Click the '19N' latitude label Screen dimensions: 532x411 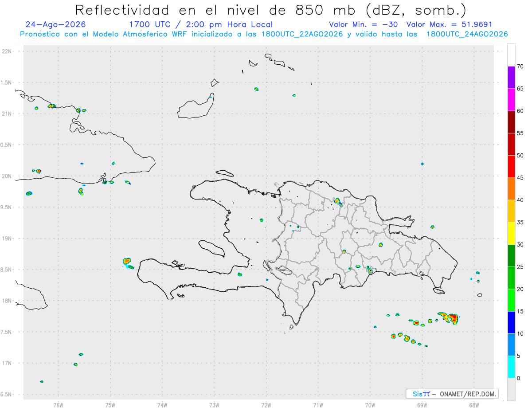tap(8, 239)
